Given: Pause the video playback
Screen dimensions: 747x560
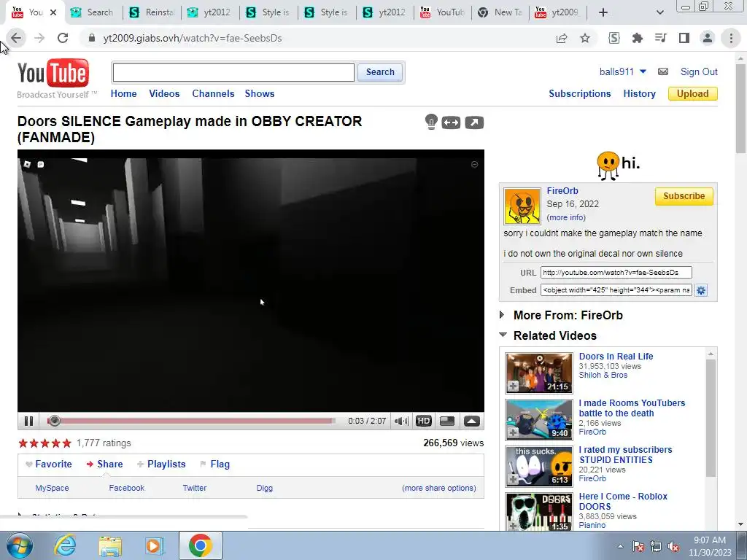Looking at the screenshot, I should click(28, 421).
